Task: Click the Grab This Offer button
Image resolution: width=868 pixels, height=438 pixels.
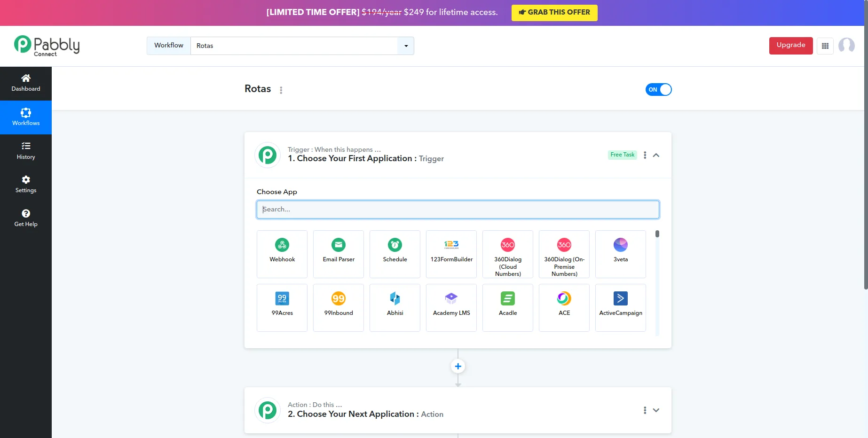Action: [554, 13]
